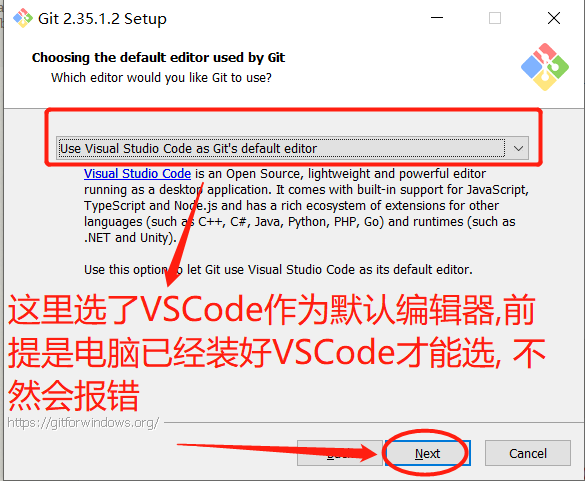The image size is (585, 481).
Task: Minimize the Git Setup window
Action: (437, 18)
